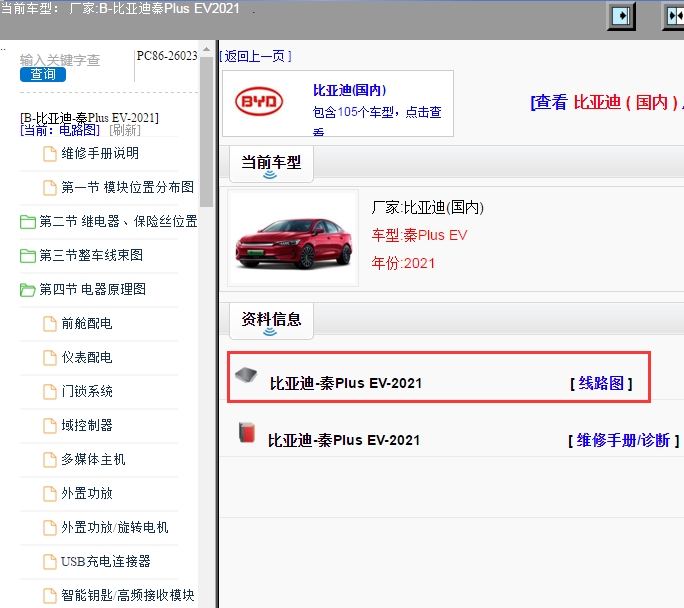This screenshot has width=684, height=608.
Task: Open the 线路图 link
Action: click(x=601, y=383)
